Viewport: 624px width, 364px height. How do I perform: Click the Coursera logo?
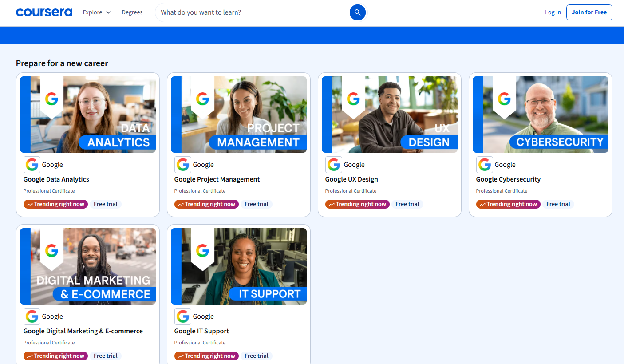coord(44,12)
